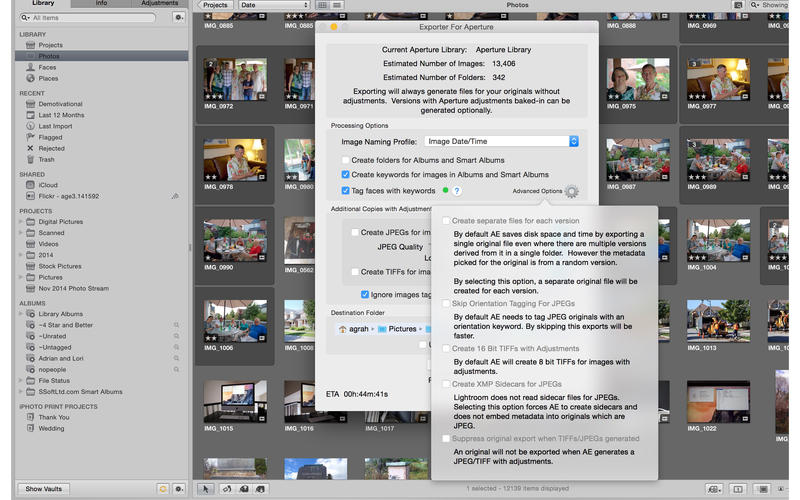Viewport: 800px width, 500px height.
Task: Check Create separate files for each version
Action: click(446, 221)
